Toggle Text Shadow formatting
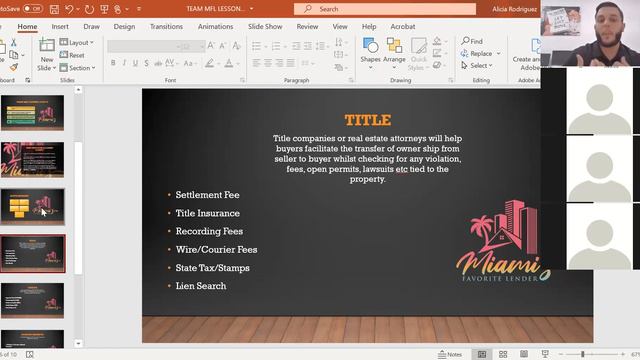The width and height of the screenshot is (640, 360). [147, 63]
